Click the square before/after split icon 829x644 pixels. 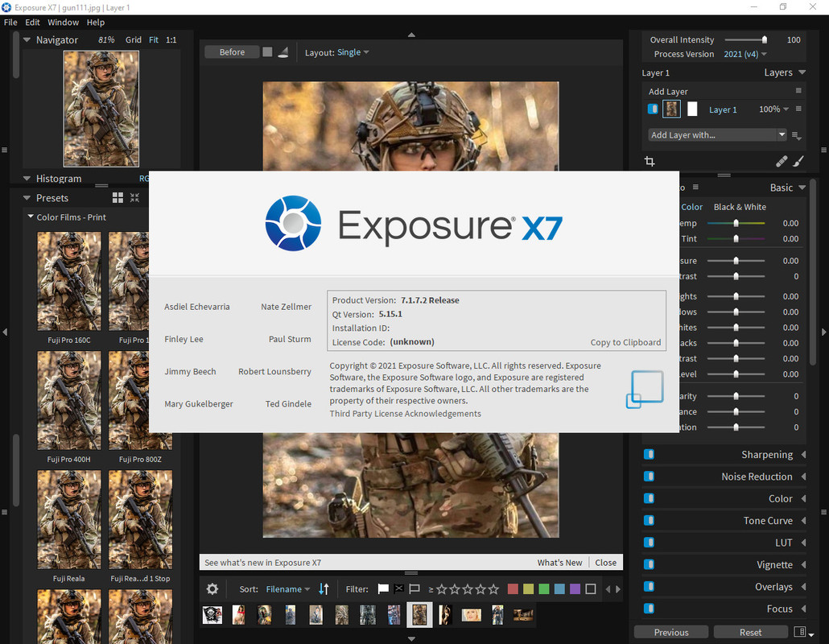pyautogui.click(x=267, y=52)
